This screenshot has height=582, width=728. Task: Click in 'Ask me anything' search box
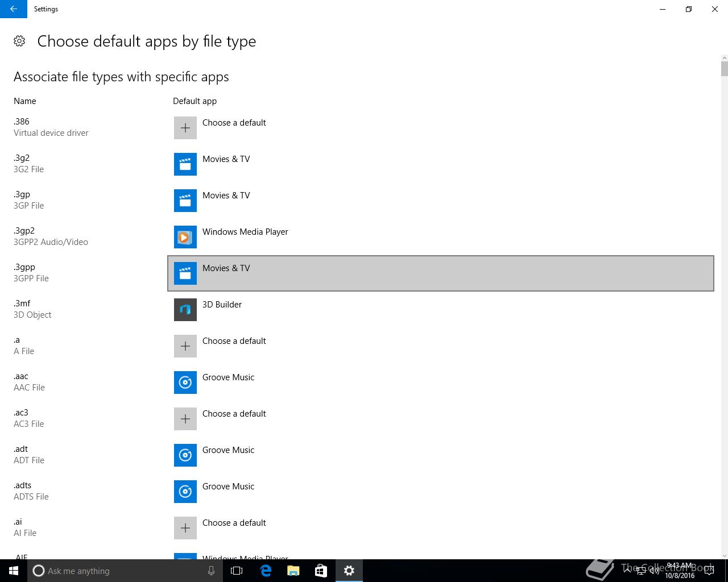[x=125, y=571]
